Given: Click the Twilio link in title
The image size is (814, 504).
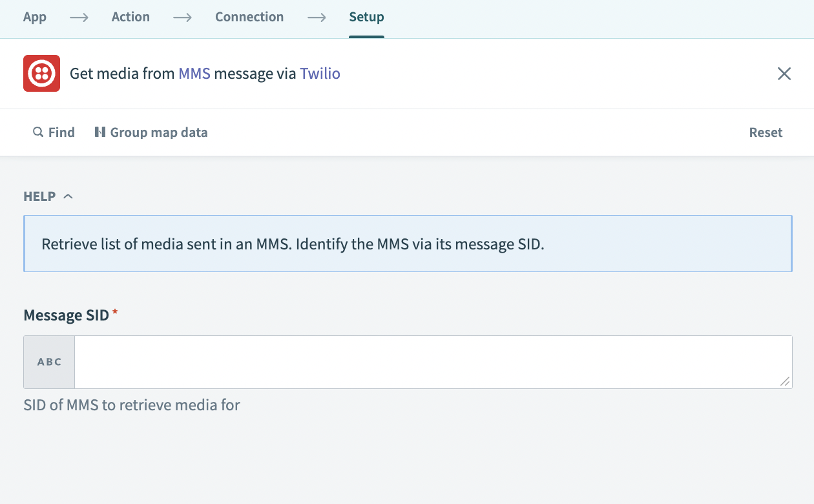Looking at the screenshot, I should [320, 74].
